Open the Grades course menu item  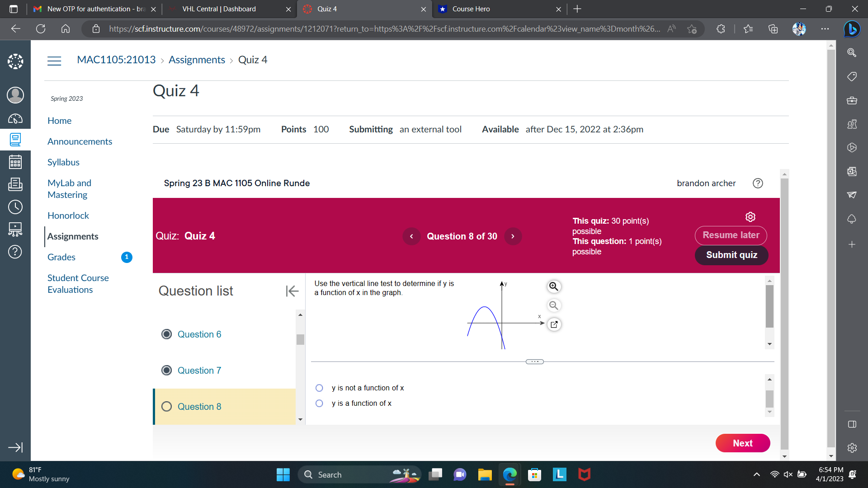point(61,257)
